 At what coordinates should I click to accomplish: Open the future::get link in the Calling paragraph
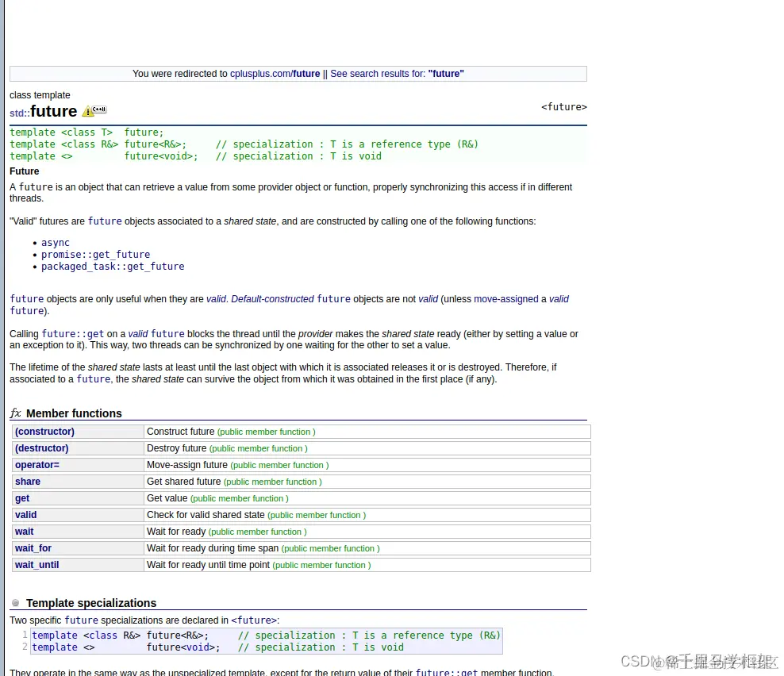click(73, 333)
